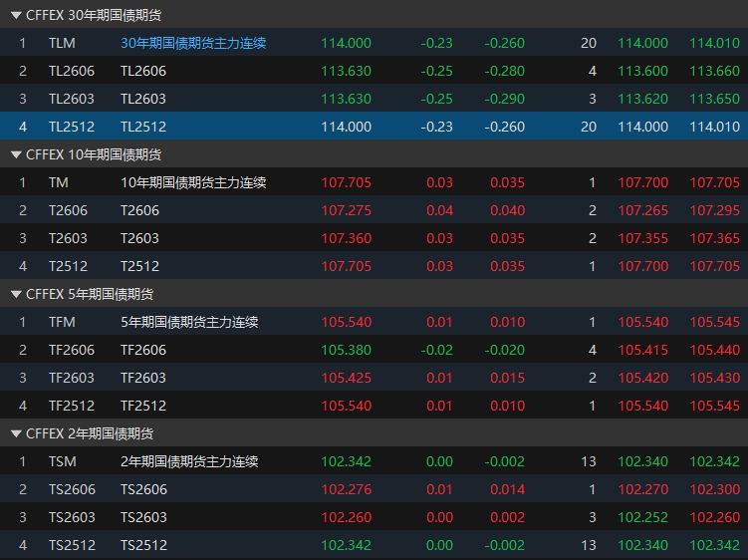The image size is (748, 560).
Task: Select the TFM symbol code
Action: (x=62, y=322)
